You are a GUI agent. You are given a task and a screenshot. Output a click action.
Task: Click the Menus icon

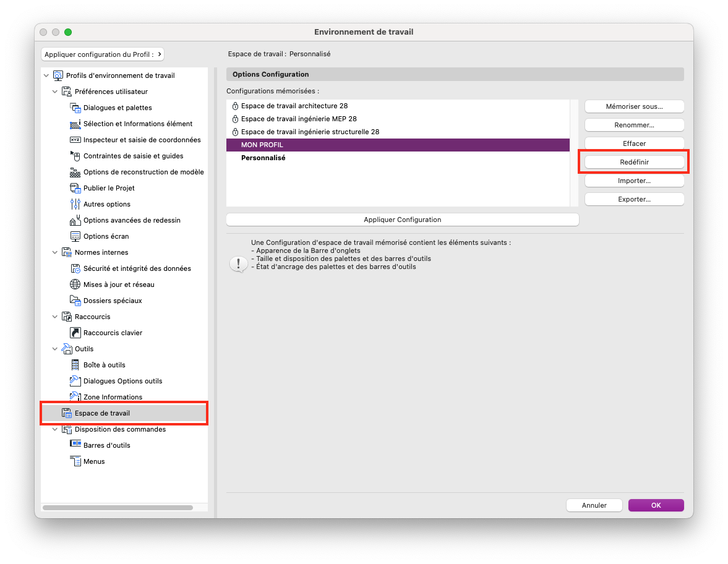tap(75, 461)
